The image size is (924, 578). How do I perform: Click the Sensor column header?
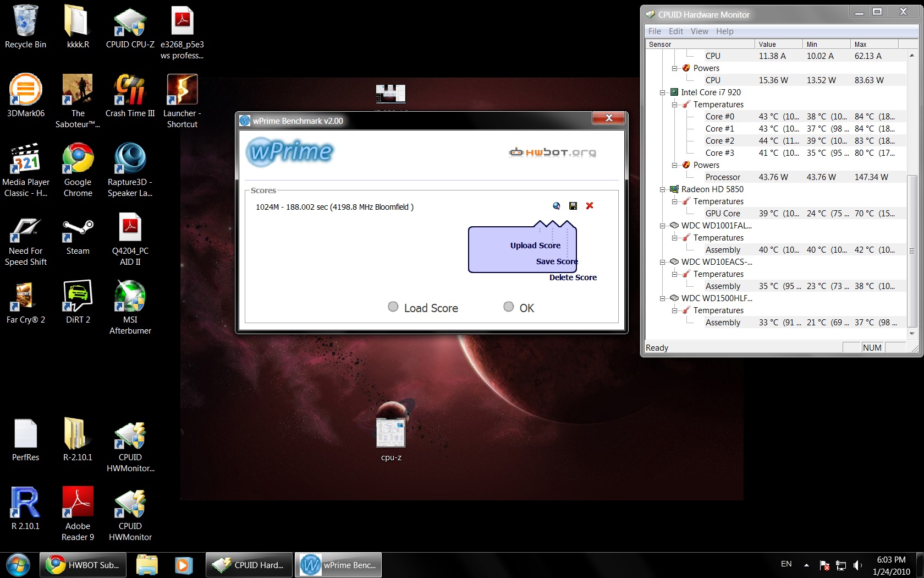[700, 44]
